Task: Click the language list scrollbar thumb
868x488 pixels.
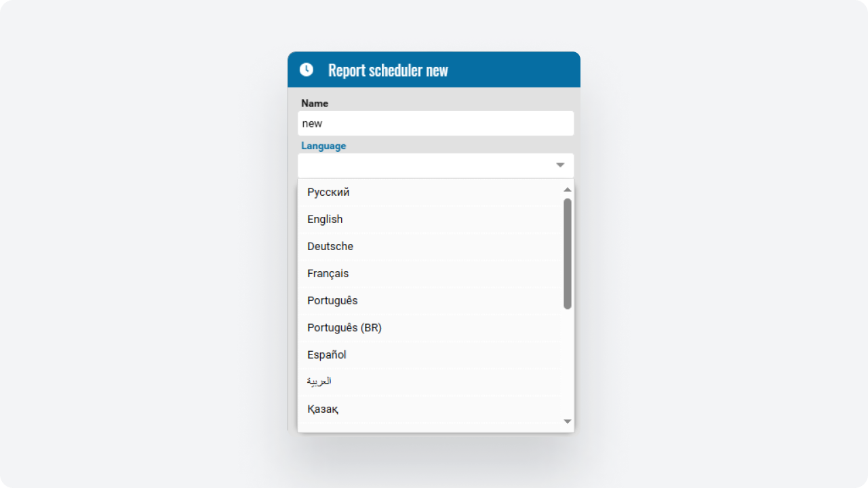Action: [568, 253]
